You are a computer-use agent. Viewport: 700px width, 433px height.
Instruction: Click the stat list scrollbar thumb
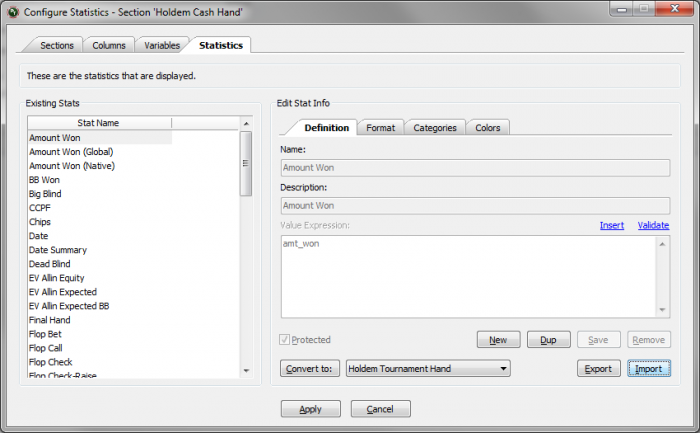[x=246, y=163]
